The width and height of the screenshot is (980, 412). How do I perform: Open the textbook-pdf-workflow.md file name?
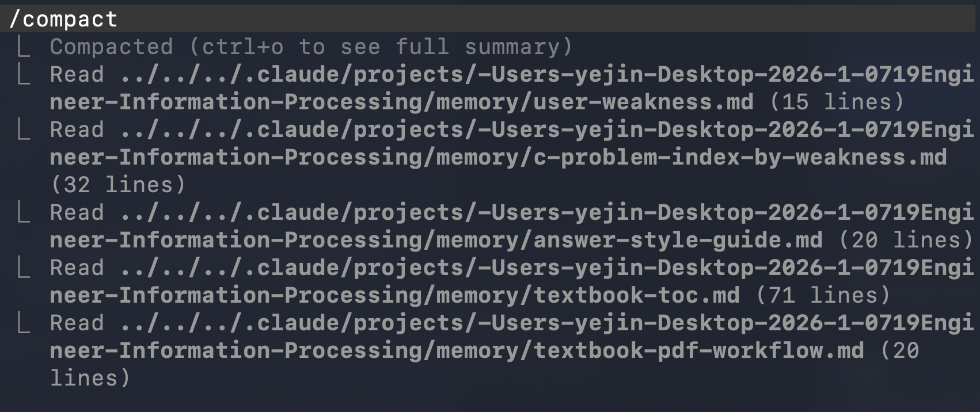pyautogui.click(x=699, y=350)
